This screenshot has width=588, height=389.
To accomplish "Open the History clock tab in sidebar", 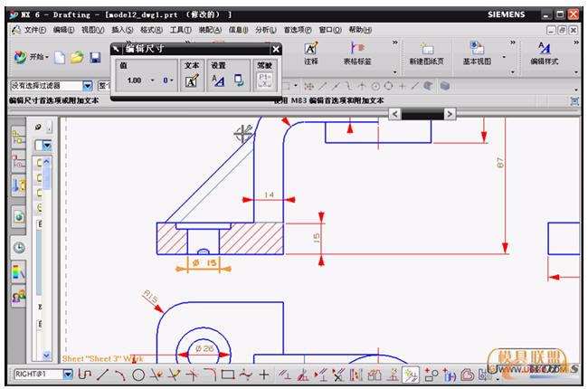I will tap(18, 246).
